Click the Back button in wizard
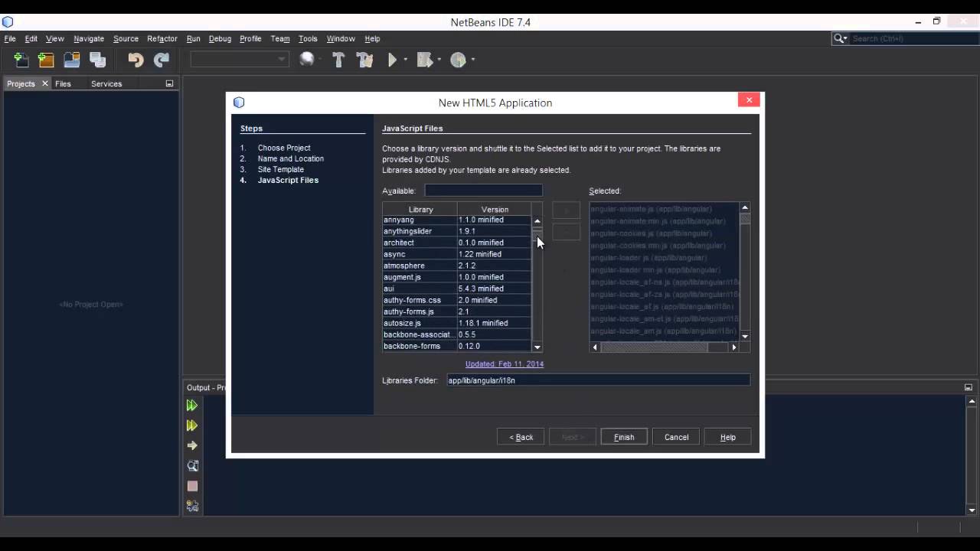 521,437
